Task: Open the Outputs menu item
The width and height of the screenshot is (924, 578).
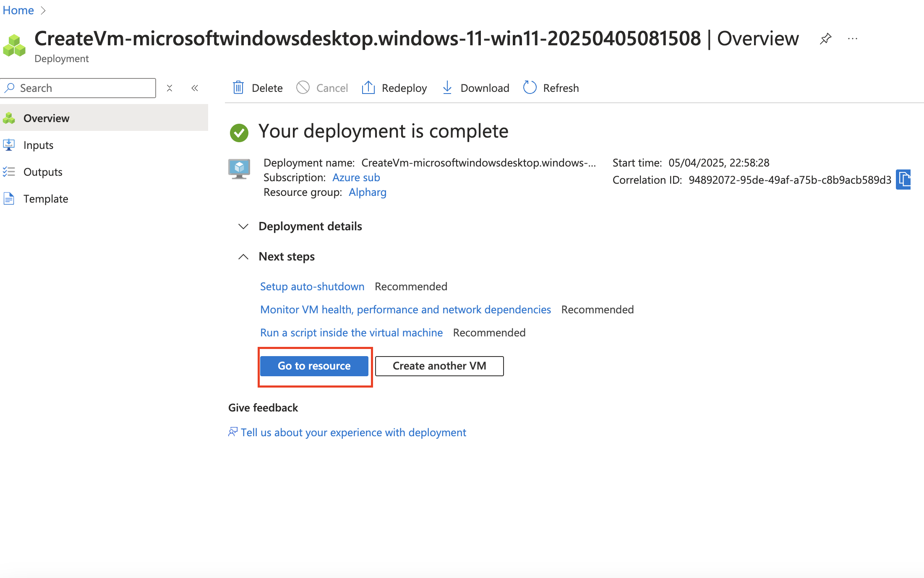Action: [x=104, y=172]
